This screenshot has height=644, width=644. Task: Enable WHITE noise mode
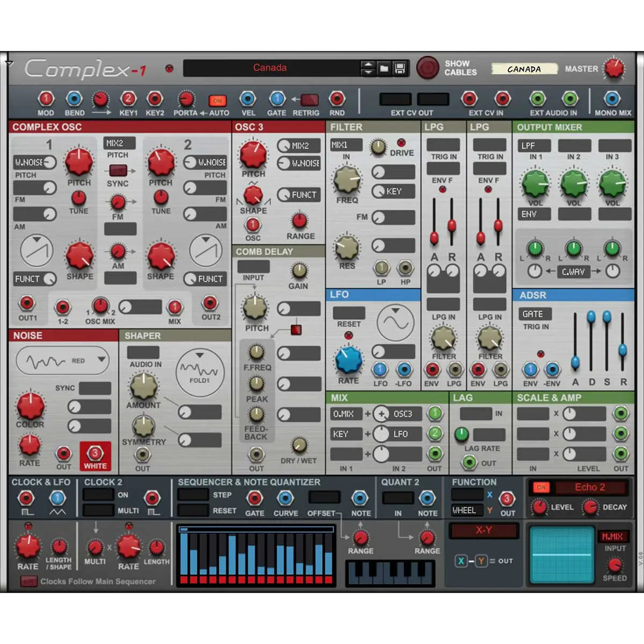pos(95,456)
